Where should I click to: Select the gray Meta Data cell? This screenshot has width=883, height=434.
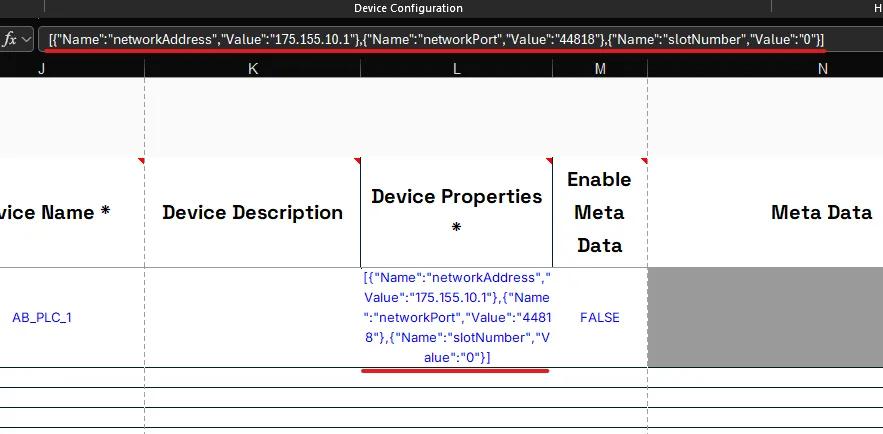click(x=765, y=317)
